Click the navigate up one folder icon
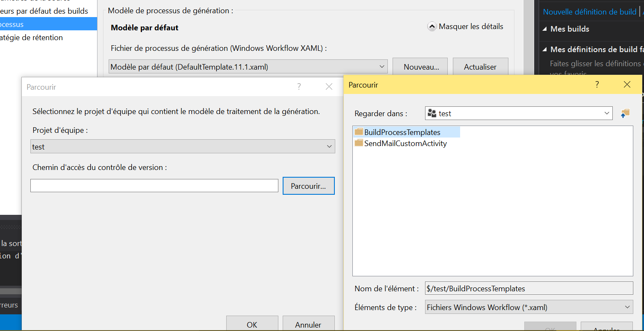 click(625, 114)
